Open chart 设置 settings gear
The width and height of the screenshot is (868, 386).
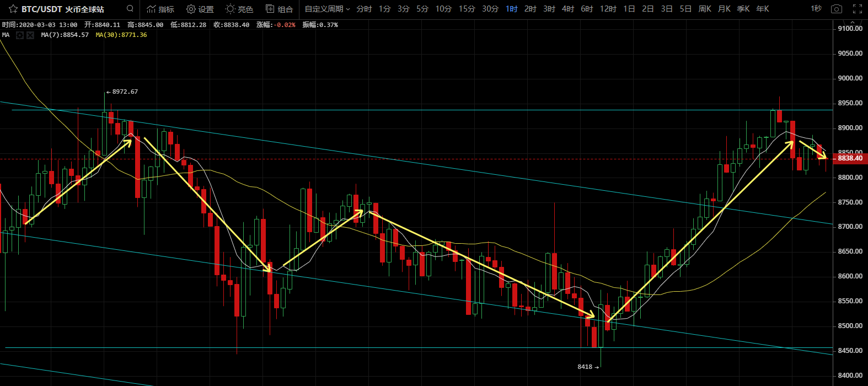click(200, 9)
